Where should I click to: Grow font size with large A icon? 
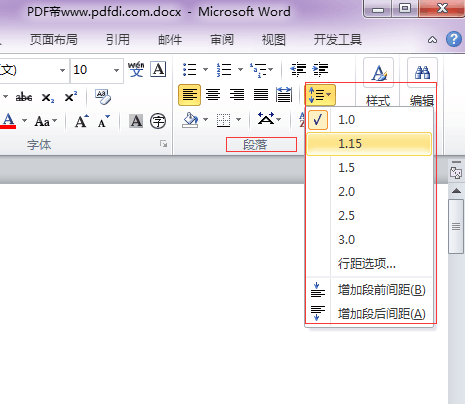82,121
